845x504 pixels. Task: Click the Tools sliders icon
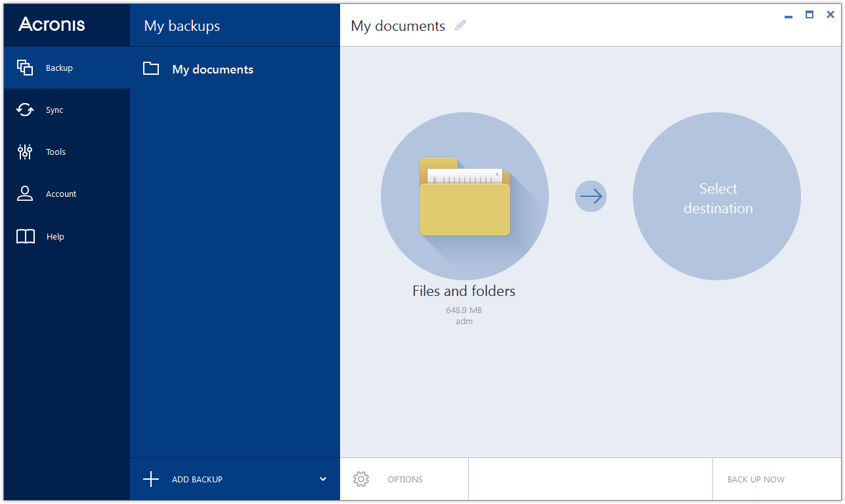pos(25,152)
